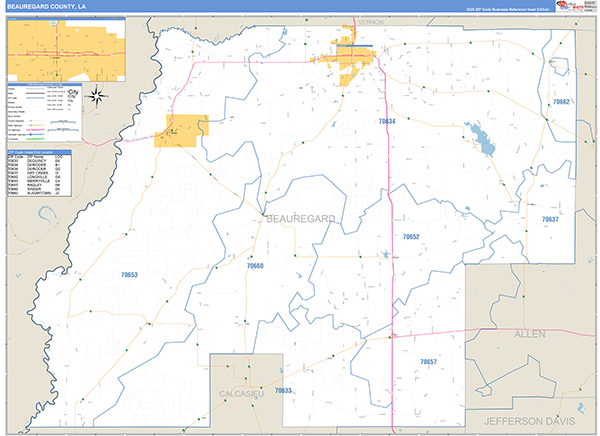This screenshot has width=600, height=436.
Task: Select the 70657 ZIP code label
Action: pyautogui.click(x=428, y=362)
